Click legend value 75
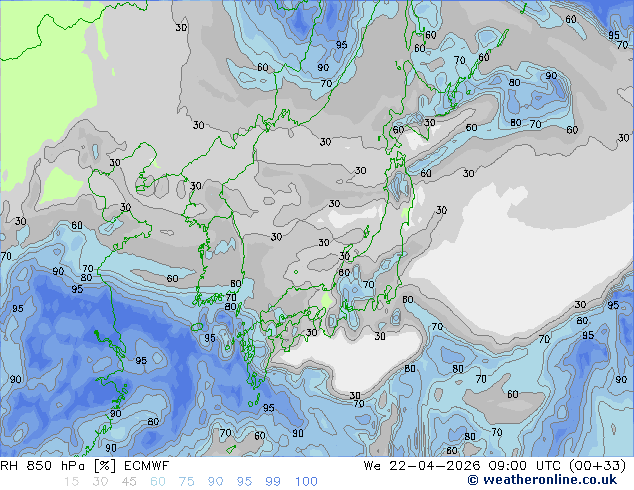This screenshot has height=490, width=634. pyautogui.click(x=187, y=482)
